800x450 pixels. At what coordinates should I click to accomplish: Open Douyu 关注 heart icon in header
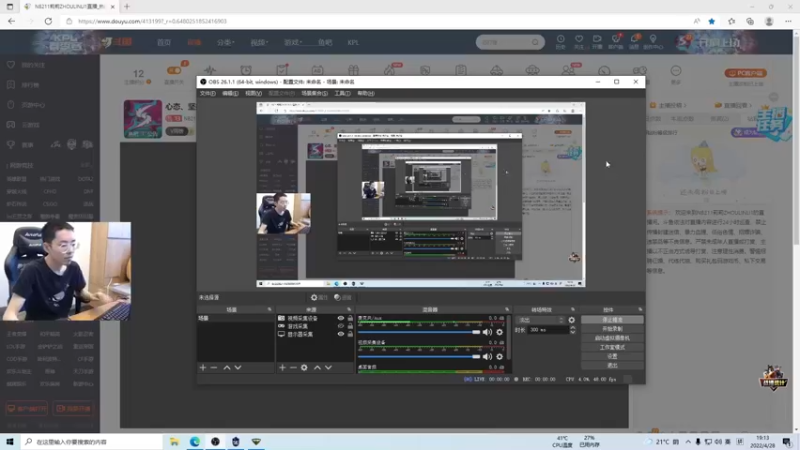pos(579,39)
